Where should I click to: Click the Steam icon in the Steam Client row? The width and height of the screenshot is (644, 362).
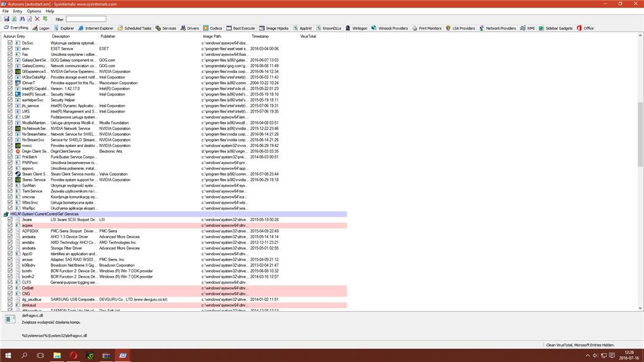coord(18,174)
